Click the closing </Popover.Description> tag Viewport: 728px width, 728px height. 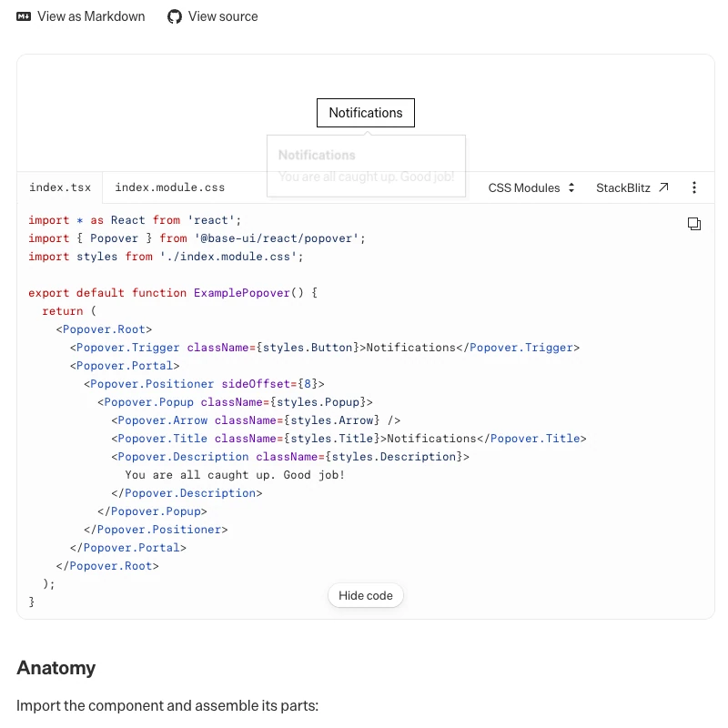tap(187, 493)
